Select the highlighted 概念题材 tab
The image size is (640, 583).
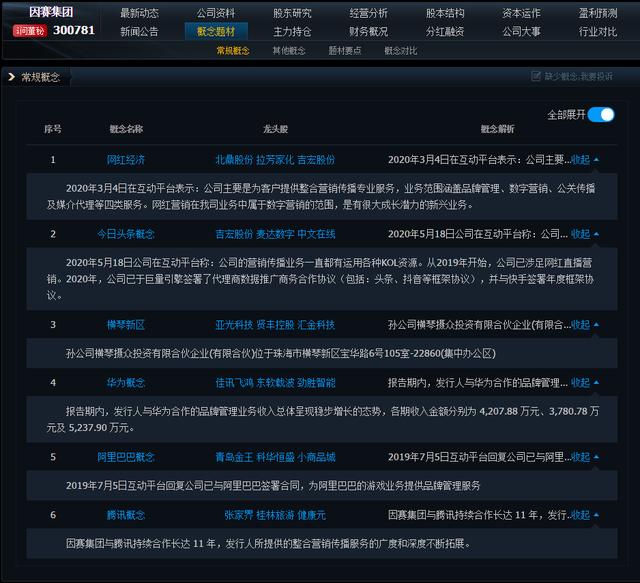click(216, 31)
